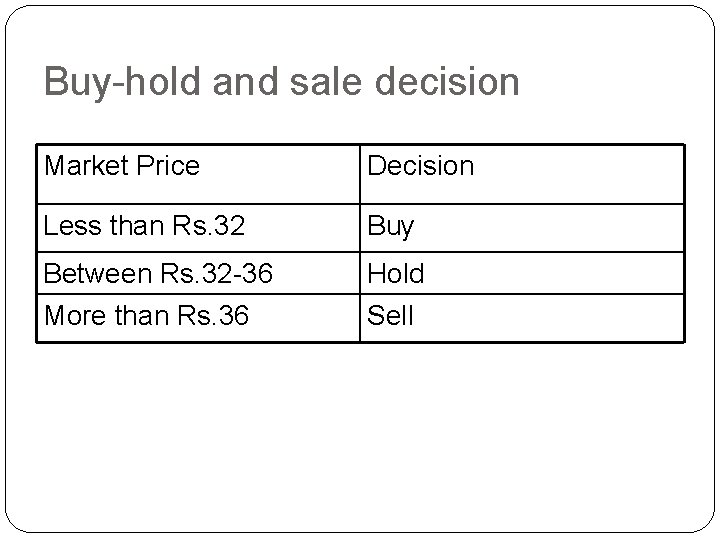Click the 'Less than Rs.32' cell
Viewport: 720px width, 540px height.
198,228
